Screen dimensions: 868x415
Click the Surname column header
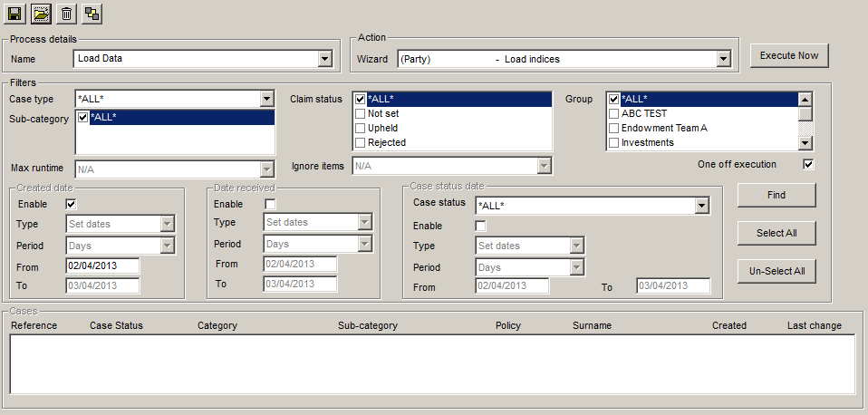(592, 325)
